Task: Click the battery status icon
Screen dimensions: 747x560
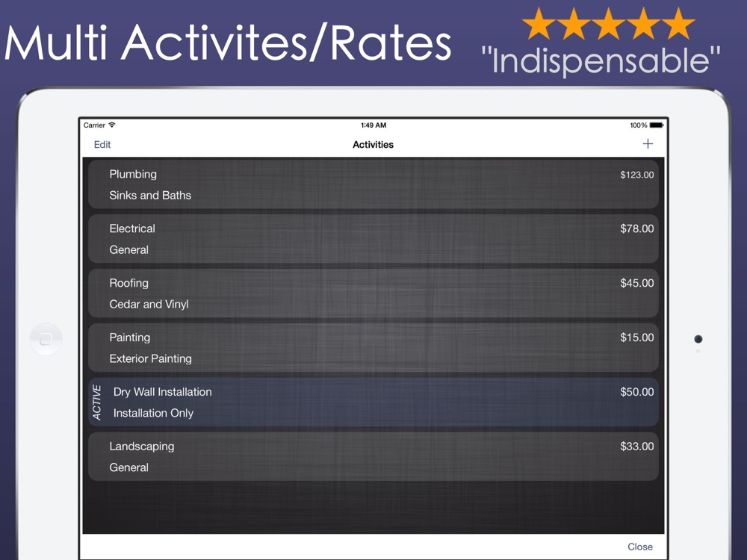Action: pos(657,125)
